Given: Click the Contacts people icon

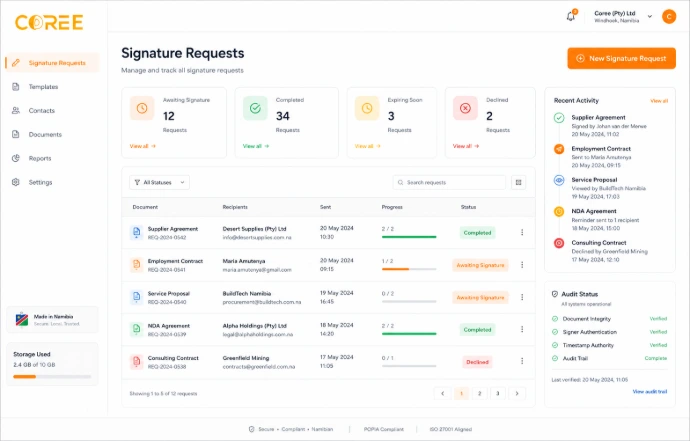Looking at the screenshot, I should click(16, 110).
